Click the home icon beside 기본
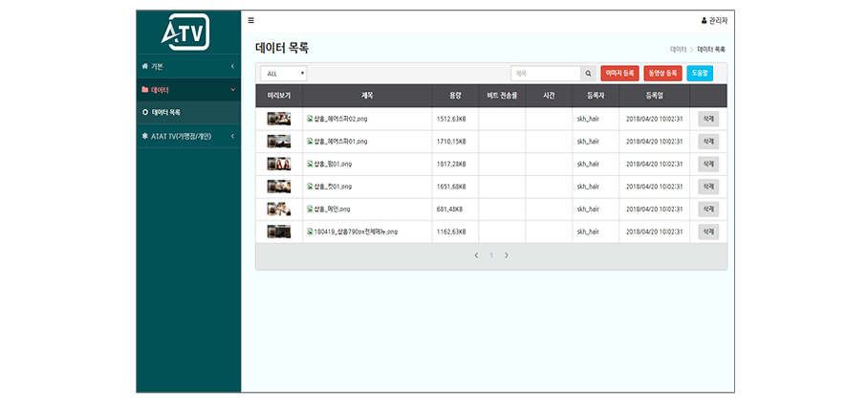The width and height of the screenshot is (868, 400). 145,66
